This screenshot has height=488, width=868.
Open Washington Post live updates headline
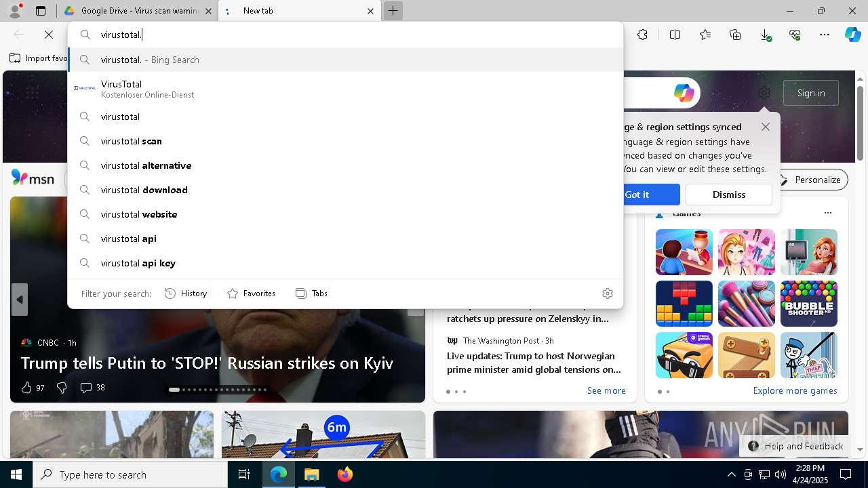pyautogui.click(x=534, y=363)
